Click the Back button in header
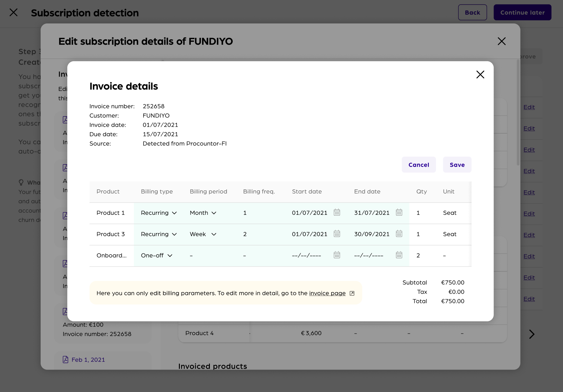563x392 pixels. [472, 13]
